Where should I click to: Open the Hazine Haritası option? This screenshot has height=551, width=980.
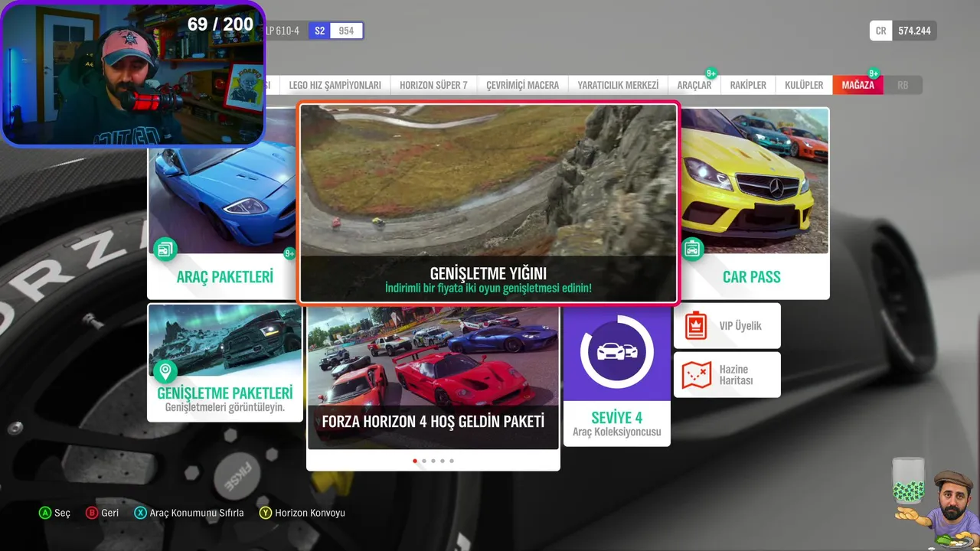727,375
